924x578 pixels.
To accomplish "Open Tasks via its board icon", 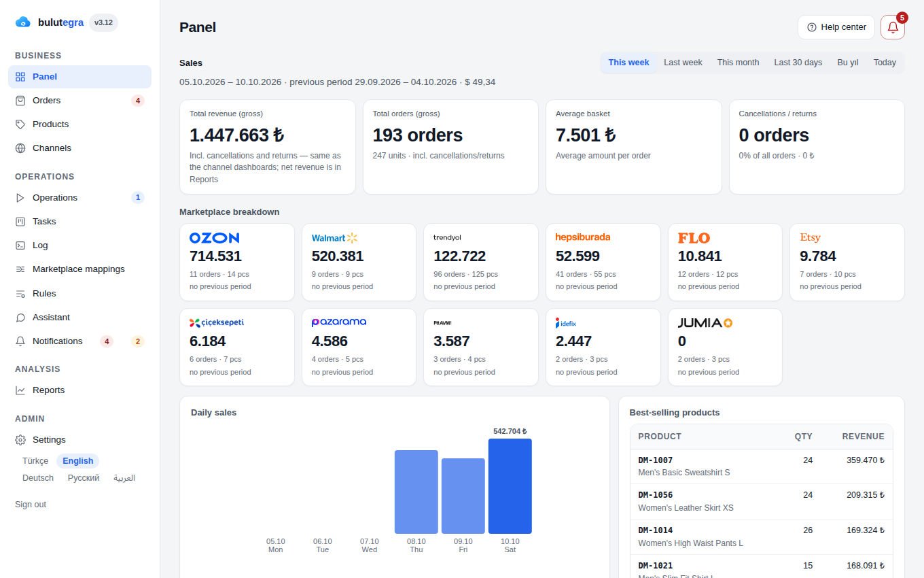I will (x=20, y=222).
